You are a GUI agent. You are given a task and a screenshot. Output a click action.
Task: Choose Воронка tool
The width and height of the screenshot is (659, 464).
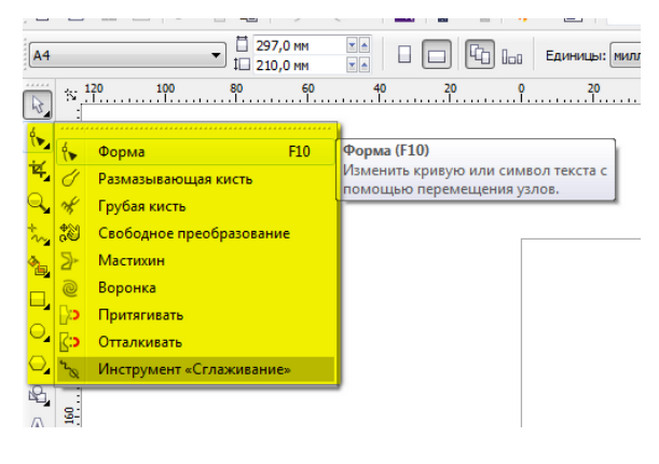pyautogui.click(x=196, y=288)
